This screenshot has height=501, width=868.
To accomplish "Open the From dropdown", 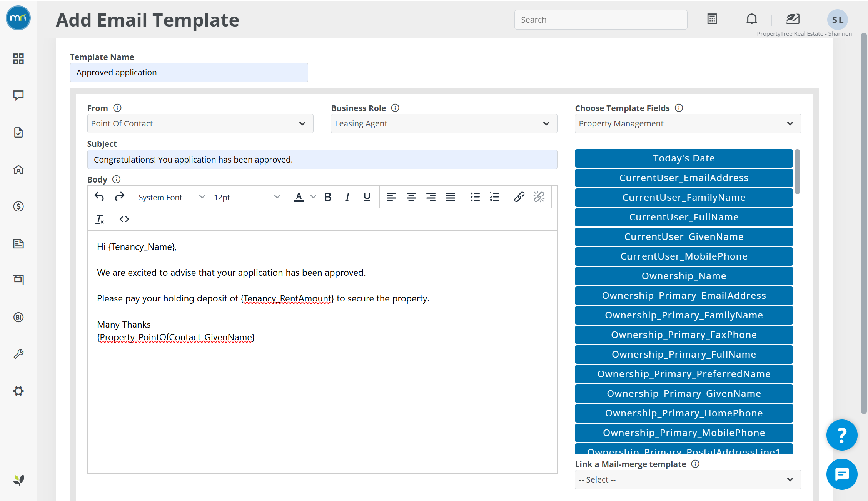I will pos(200,123).
